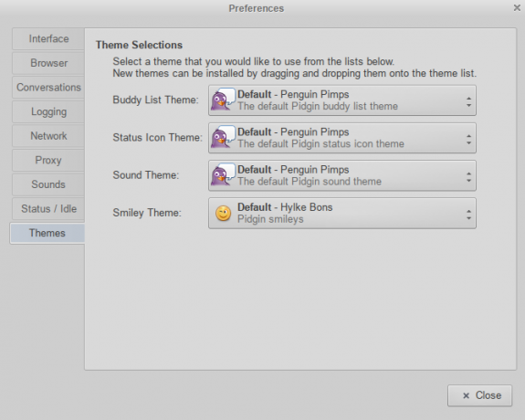525x420 pixels.
Task: Click the 'Status Icon Theme:' label
Action: pyautogui.click(x=157, y=137)
